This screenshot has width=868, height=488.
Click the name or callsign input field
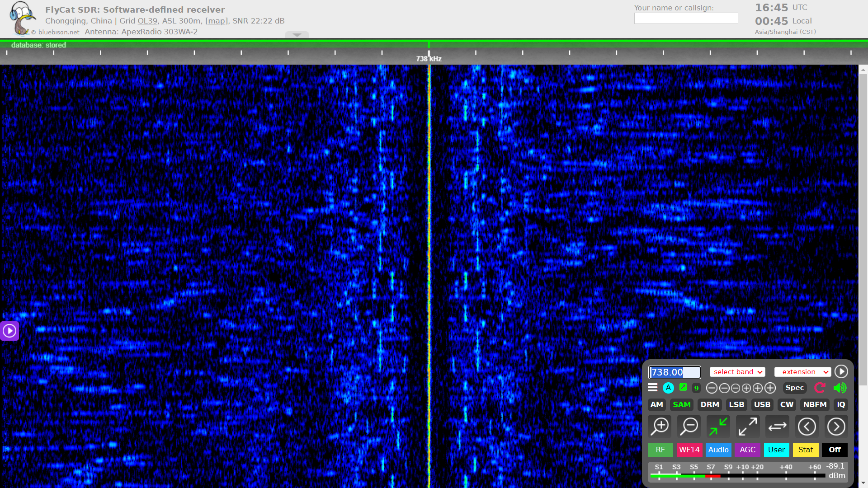(686, 19)
